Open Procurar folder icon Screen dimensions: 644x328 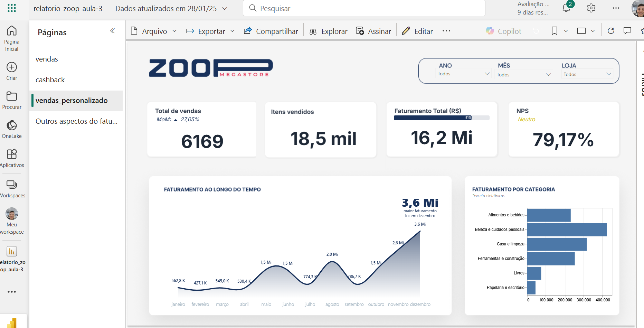coord(12,96)
